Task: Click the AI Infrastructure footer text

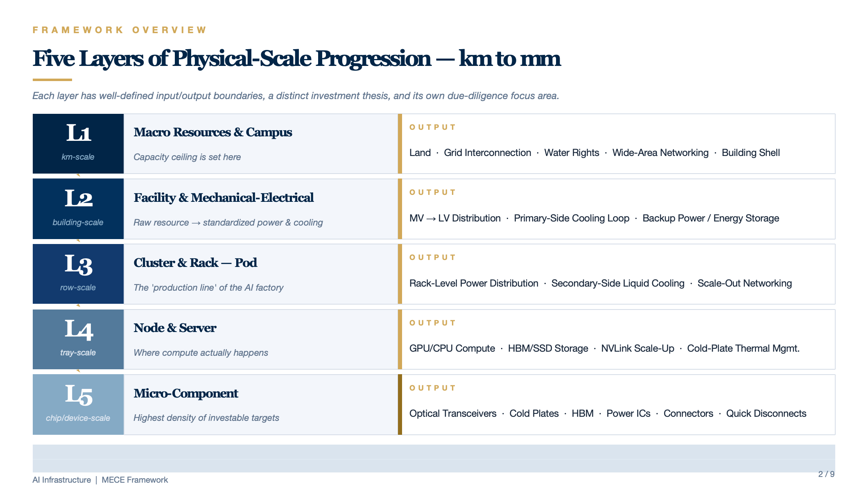Action: coord(62,480)
